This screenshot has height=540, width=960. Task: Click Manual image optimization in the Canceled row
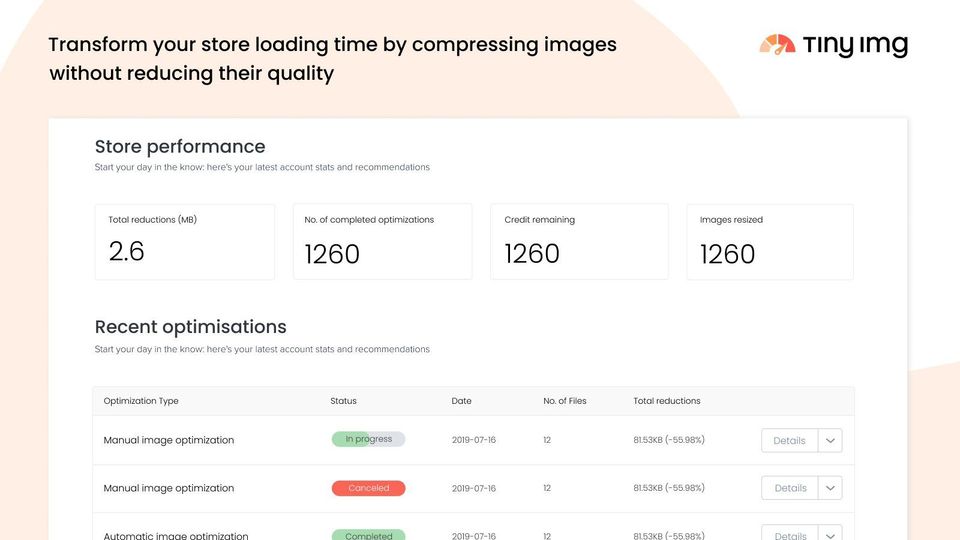[169, 488]
